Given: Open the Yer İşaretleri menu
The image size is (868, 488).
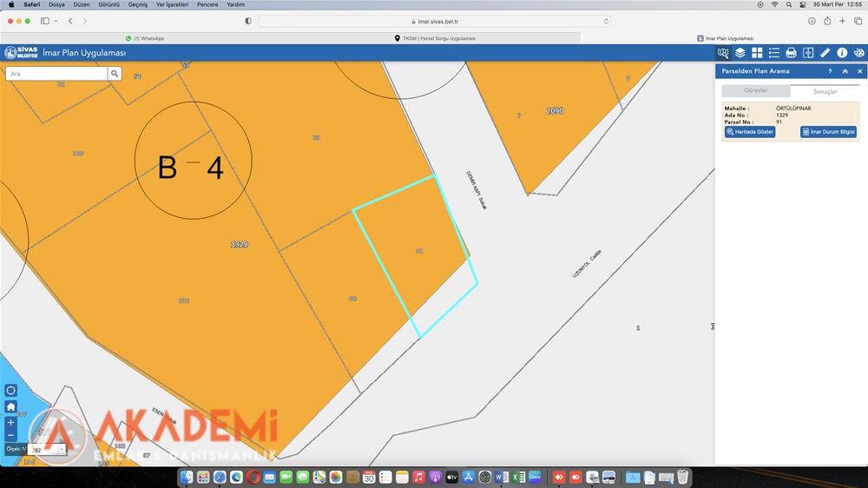Looking at the screenshot, I should [x=172, y=4].
